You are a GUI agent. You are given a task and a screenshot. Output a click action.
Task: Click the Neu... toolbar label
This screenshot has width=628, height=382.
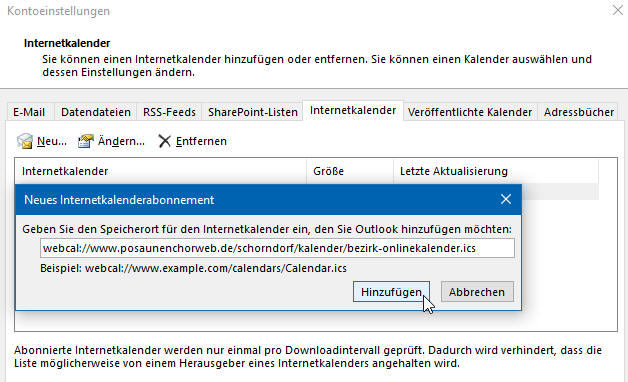(52, 141)
